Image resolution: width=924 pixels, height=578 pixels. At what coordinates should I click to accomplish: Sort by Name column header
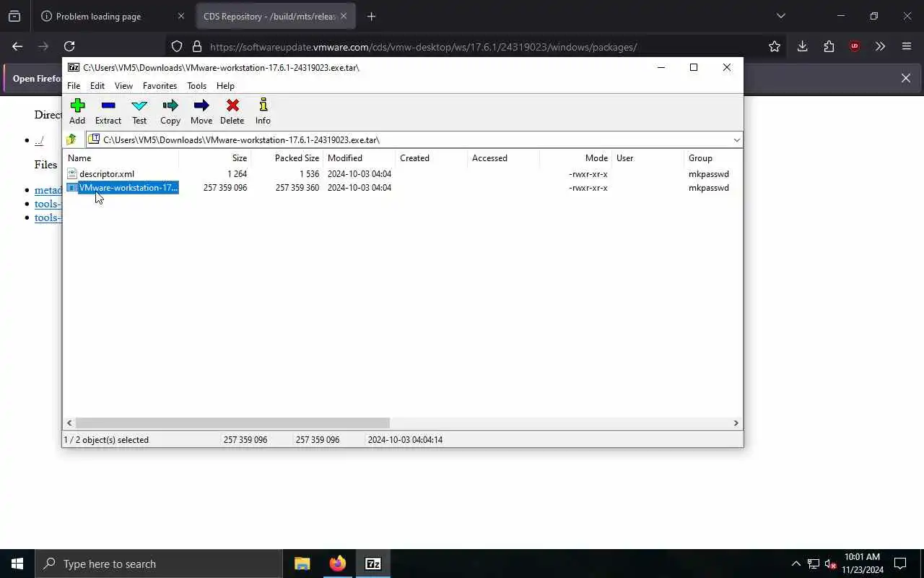coord(121,158)
